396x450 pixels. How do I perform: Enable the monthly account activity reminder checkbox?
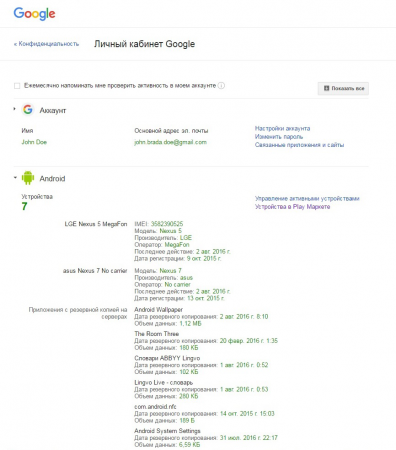(17, 86)
